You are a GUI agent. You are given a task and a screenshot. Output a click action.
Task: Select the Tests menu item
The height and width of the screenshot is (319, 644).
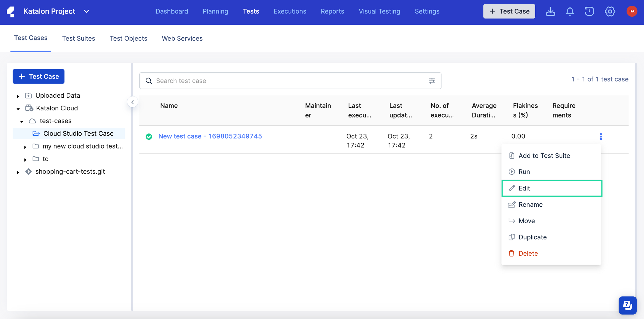[x=251, y=11]
